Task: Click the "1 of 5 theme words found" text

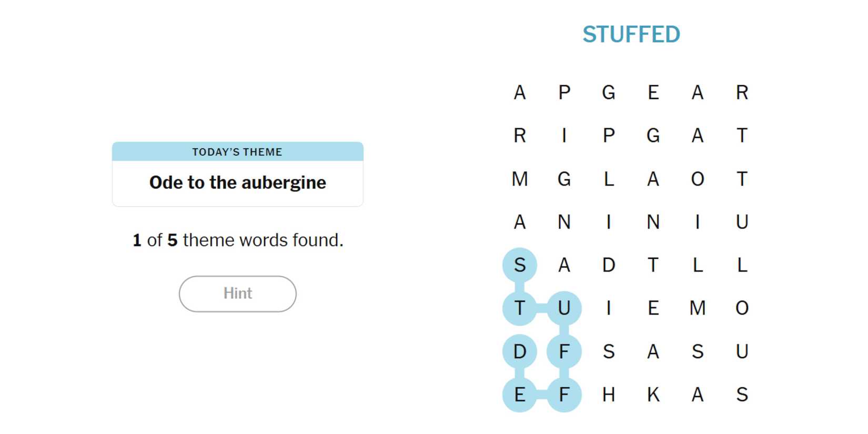Action: click(237, 240)
